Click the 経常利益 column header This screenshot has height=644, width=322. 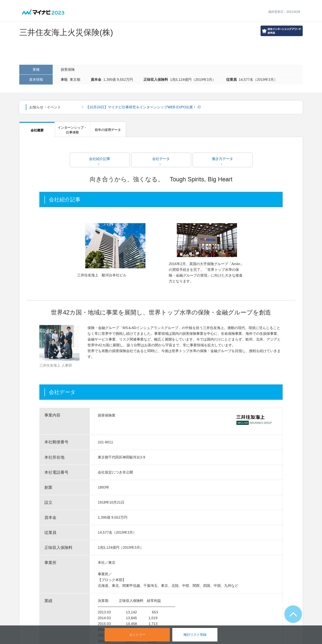(x=154, y=601)
